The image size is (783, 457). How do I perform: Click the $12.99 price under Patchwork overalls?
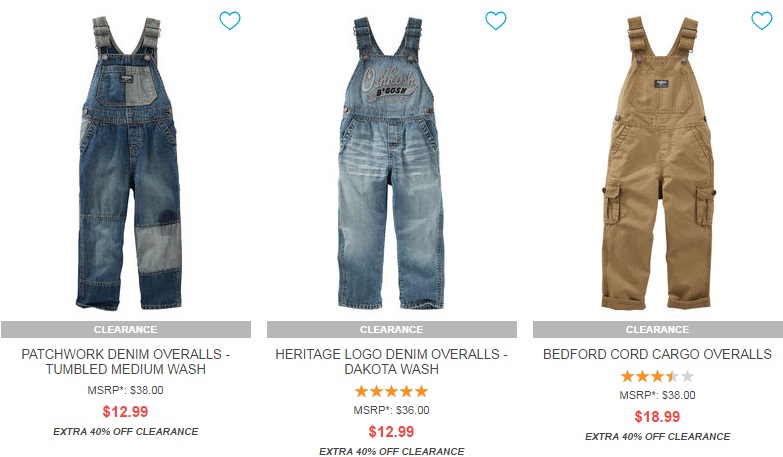125,412
